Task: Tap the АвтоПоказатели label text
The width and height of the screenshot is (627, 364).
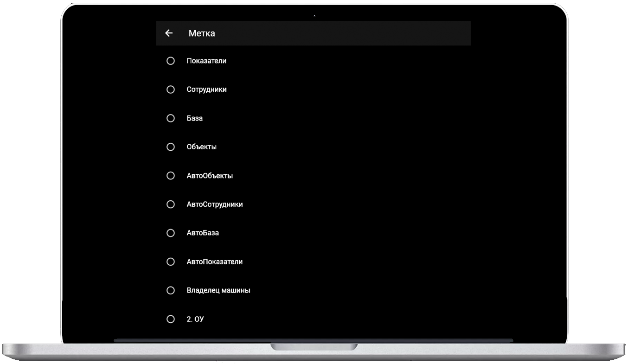Action: click(214, 262)
